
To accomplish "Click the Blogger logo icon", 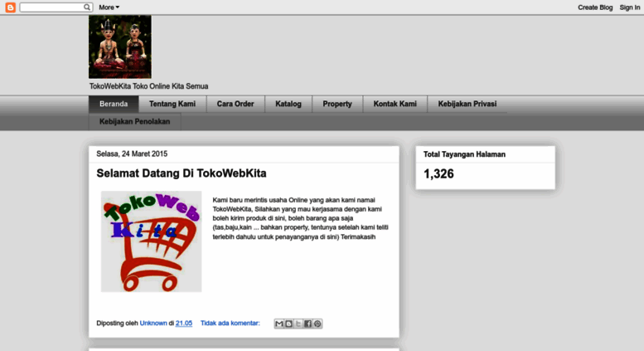I will [10, 7].
